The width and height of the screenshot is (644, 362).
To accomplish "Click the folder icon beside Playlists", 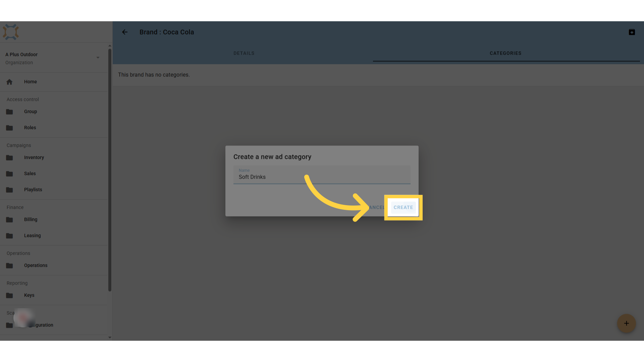I will [x=9, y=190].
